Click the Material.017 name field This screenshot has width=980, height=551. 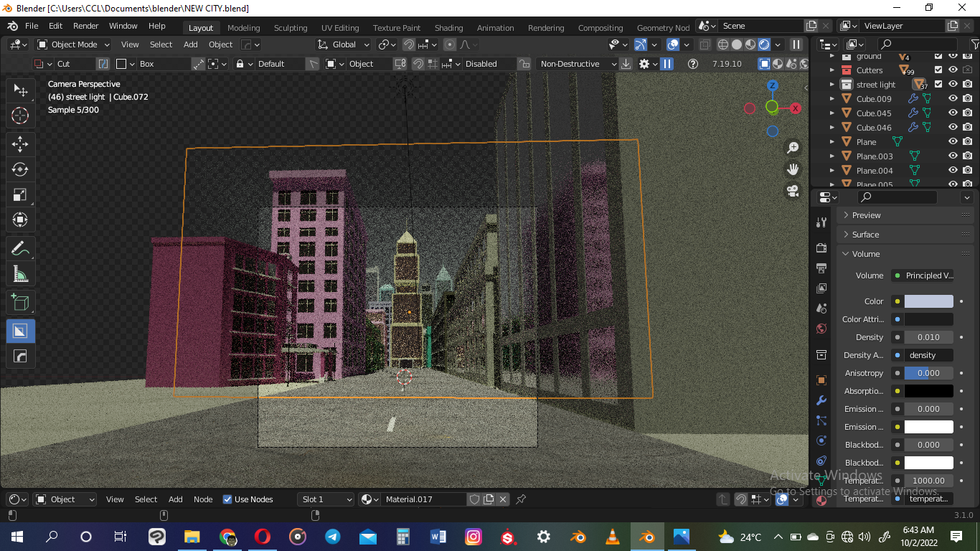click(425, 499)
